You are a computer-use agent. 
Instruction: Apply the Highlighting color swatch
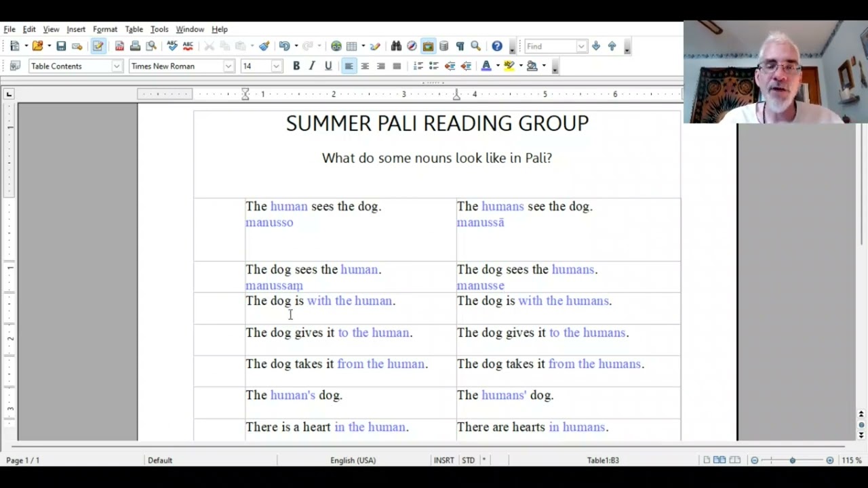(x=509, y=66)
